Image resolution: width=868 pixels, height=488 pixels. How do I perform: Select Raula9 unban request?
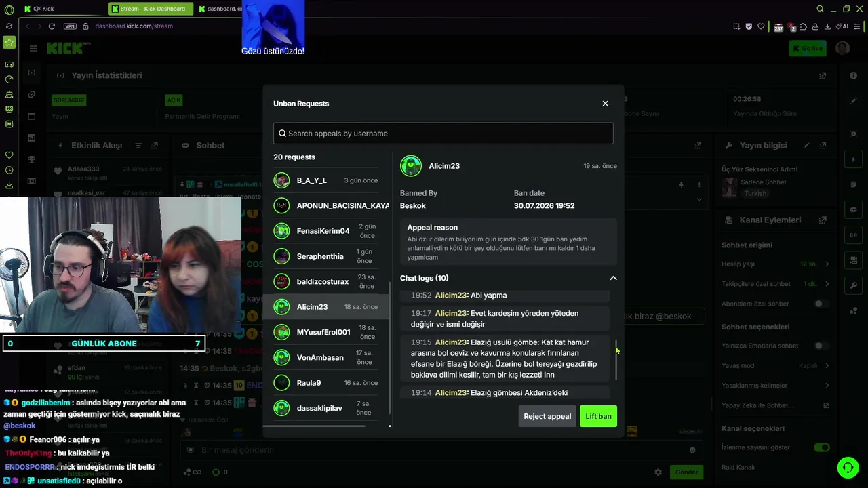[x=326, y=383]
